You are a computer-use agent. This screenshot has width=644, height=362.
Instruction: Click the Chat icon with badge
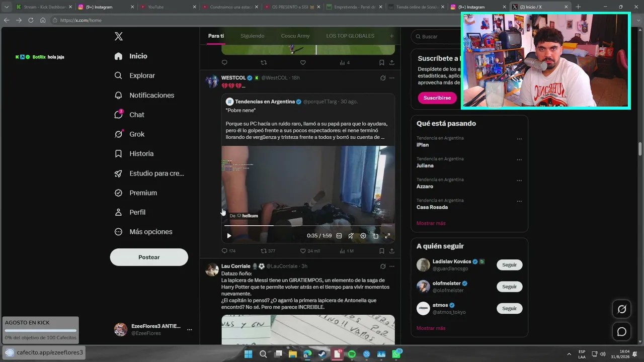[x=119, y=115]
